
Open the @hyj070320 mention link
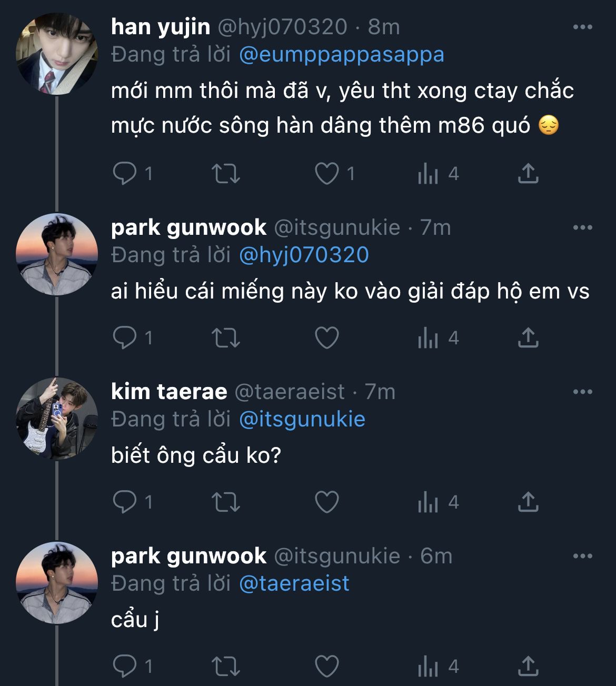click(x=304, y=255)
